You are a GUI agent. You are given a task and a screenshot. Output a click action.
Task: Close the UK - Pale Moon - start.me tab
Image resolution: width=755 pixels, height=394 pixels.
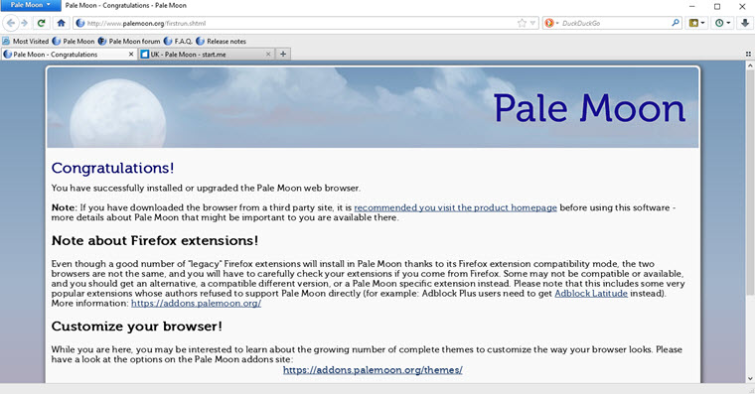(x=268, y=54)
